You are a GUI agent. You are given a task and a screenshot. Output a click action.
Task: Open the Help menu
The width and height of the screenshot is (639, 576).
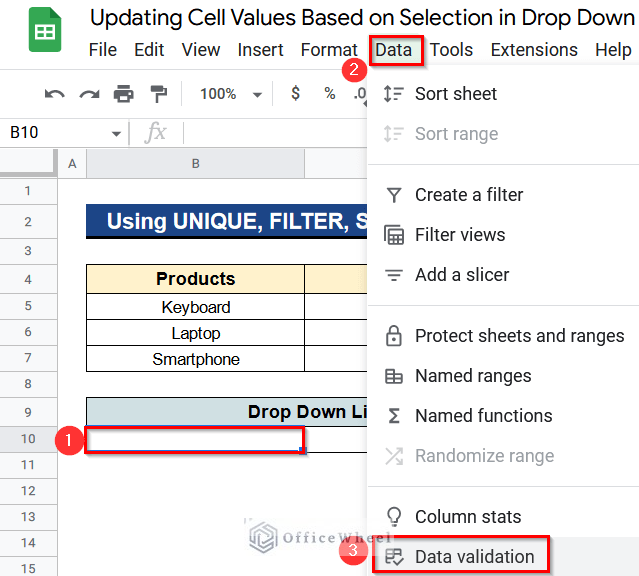(613, 50)
